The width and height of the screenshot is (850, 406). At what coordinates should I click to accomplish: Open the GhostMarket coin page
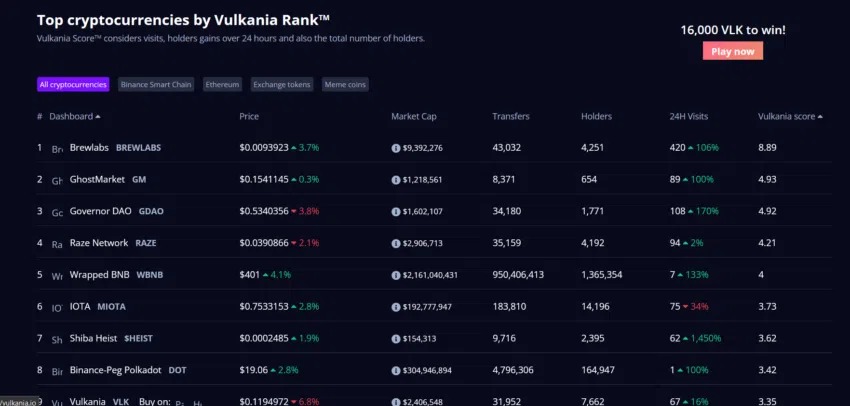click(97, 179)
